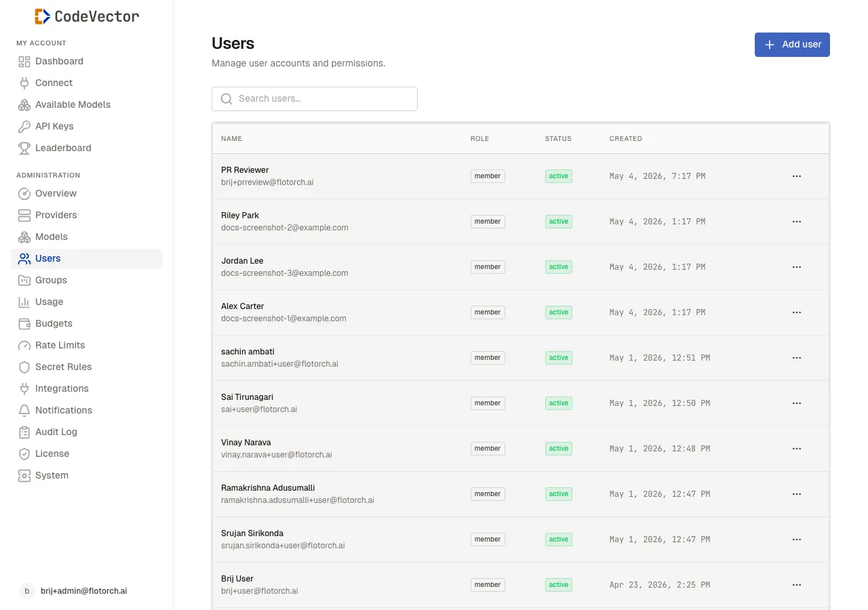Screen dimensions: 868x610
Task: Click the CodeVector logo icon
Action: tap(42, 16)
